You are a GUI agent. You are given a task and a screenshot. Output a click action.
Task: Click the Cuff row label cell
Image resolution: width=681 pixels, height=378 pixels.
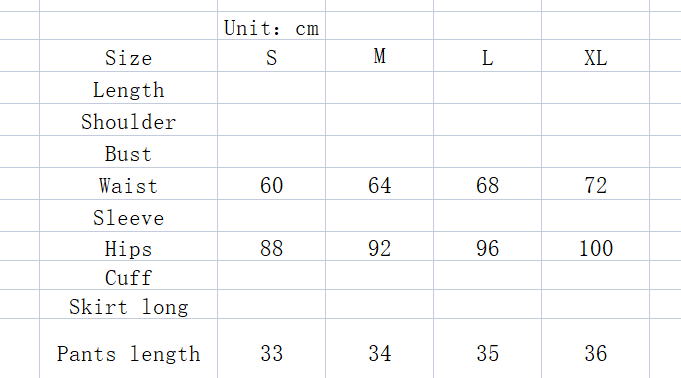129,275
